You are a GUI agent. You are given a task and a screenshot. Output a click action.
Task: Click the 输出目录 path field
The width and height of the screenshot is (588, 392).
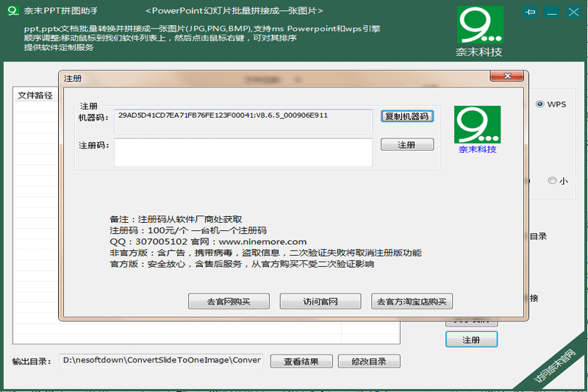point(161,360)
